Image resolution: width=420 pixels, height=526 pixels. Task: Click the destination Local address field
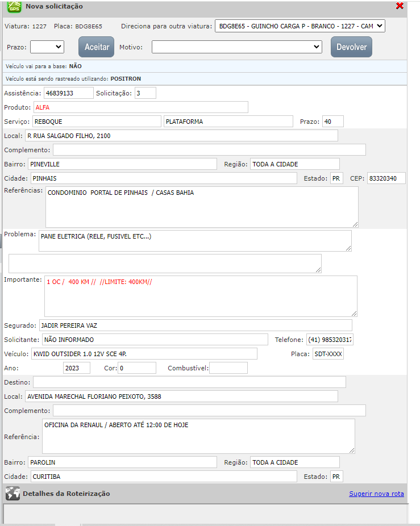(x=181, y=396)
